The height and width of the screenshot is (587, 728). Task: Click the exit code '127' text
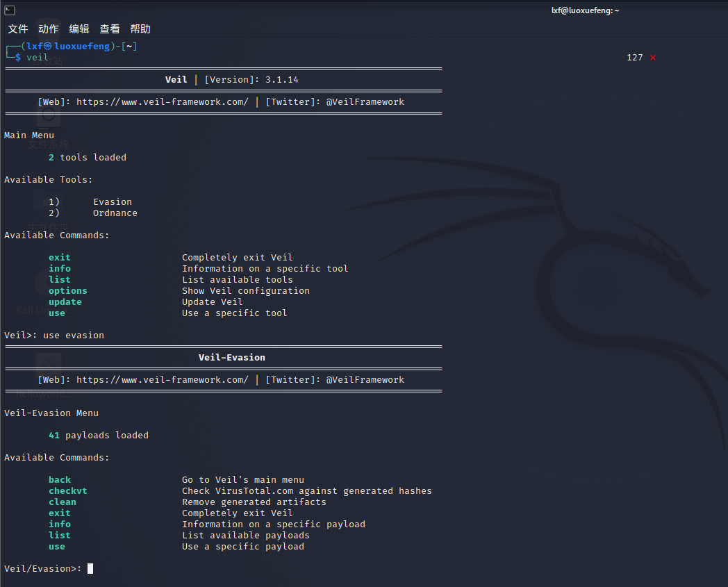[635, 58]
